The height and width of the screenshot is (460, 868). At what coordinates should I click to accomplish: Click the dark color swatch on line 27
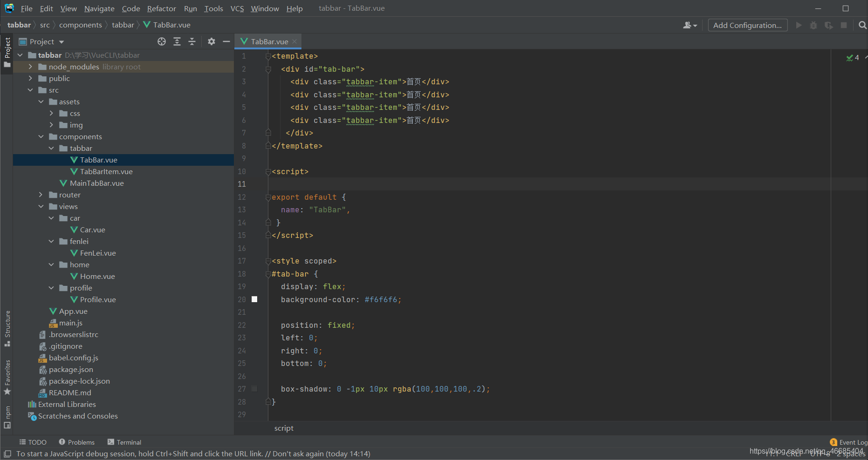tap(254, 389)
